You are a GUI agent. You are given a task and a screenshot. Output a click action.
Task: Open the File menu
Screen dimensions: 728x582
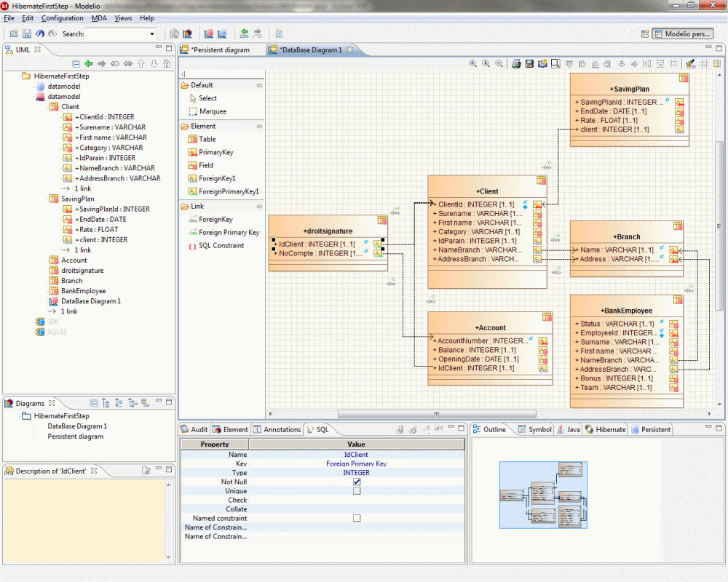(9, 18)
